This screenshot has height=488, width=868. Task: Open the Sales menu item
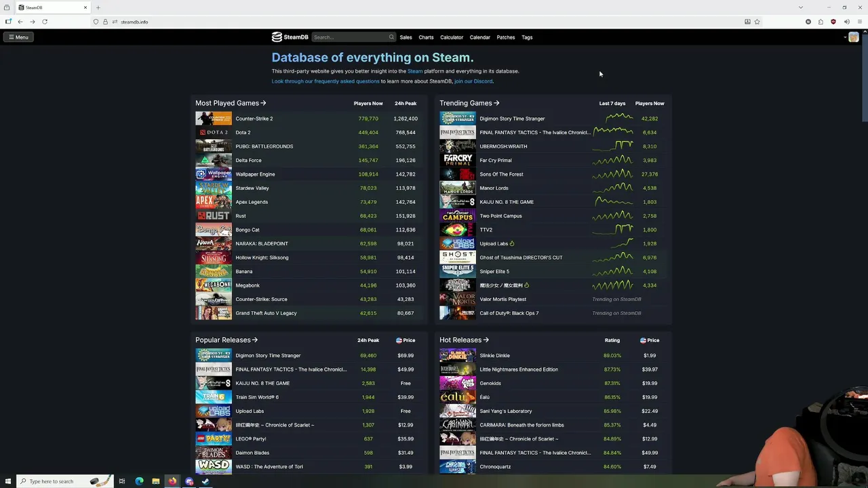[x=406, y=37]
